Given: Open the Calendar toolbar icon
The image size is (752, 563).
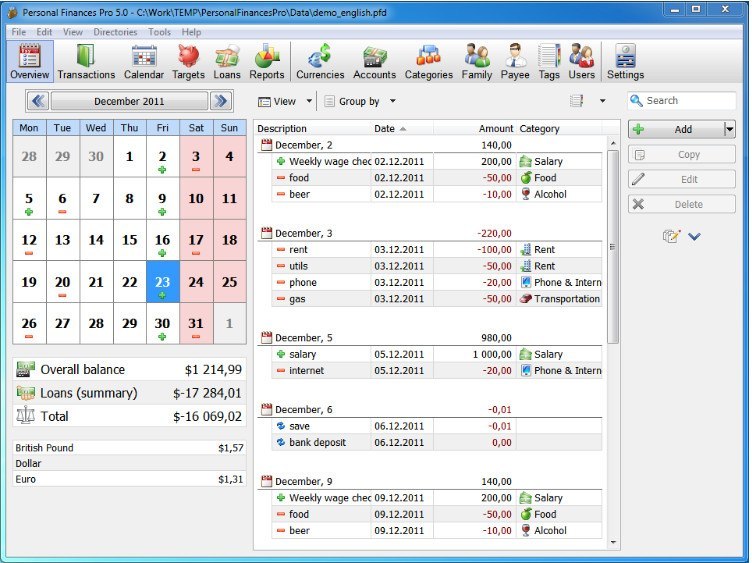Looking at the screenshot, I should click(144, 61).
